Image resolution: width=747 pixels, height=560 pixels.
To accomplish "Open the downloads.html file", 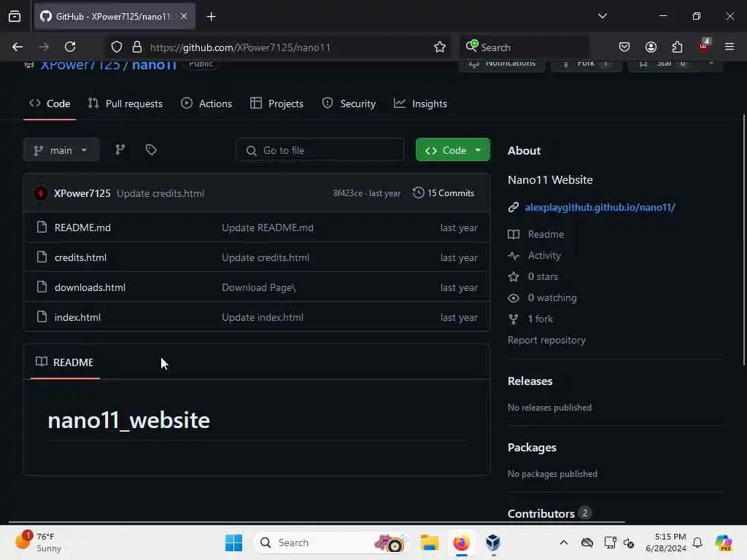I will pos(90,287).
